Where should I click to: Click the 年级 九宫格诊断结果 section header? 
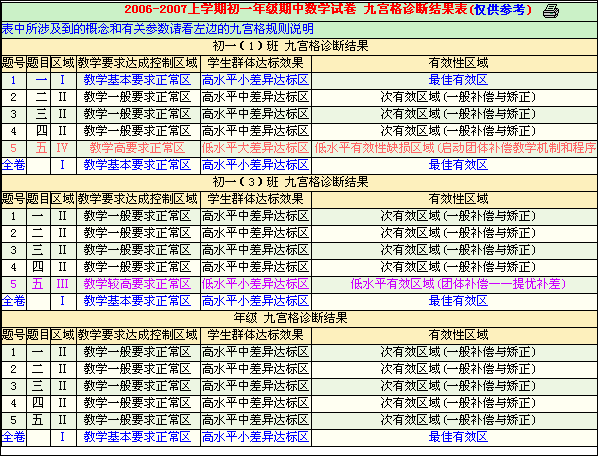[291, 318]
